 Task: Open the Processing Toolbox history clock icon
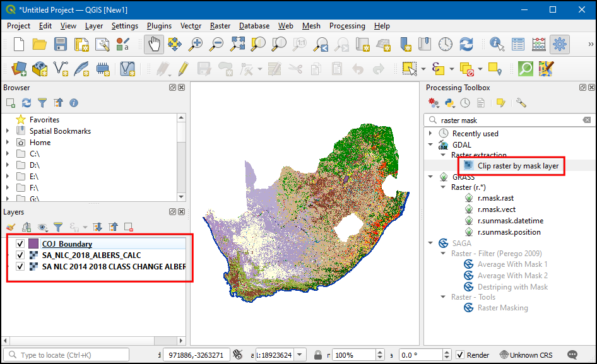(465, 103)
